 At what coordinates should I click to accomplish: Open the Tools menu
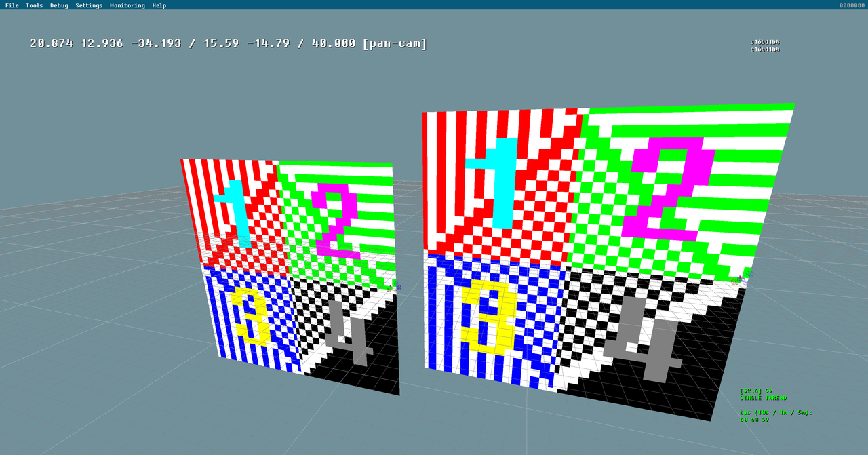(34, 5)
